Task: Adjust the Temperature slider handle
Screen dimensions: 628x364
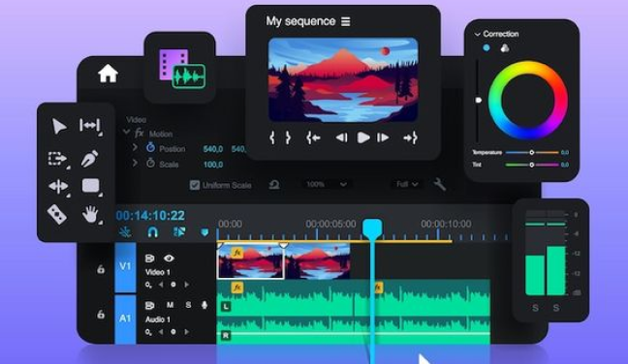Action: click(x=531, y=152)
